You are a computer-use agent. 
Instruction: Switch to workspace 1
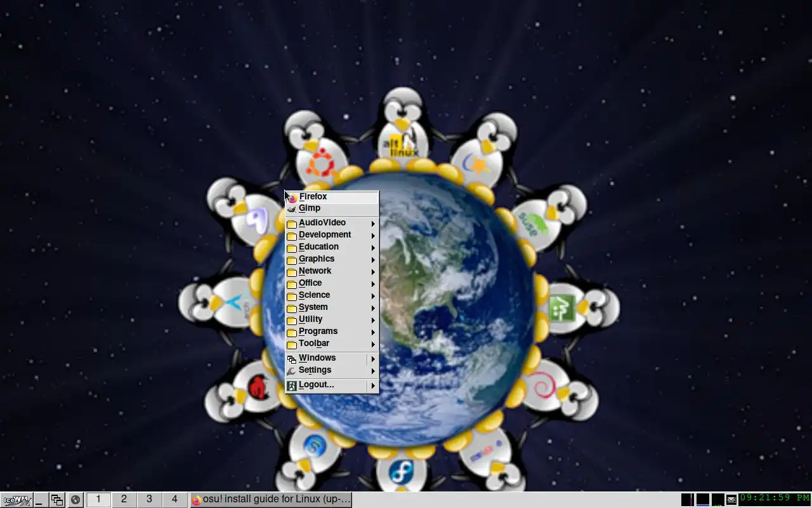[98, 499]
